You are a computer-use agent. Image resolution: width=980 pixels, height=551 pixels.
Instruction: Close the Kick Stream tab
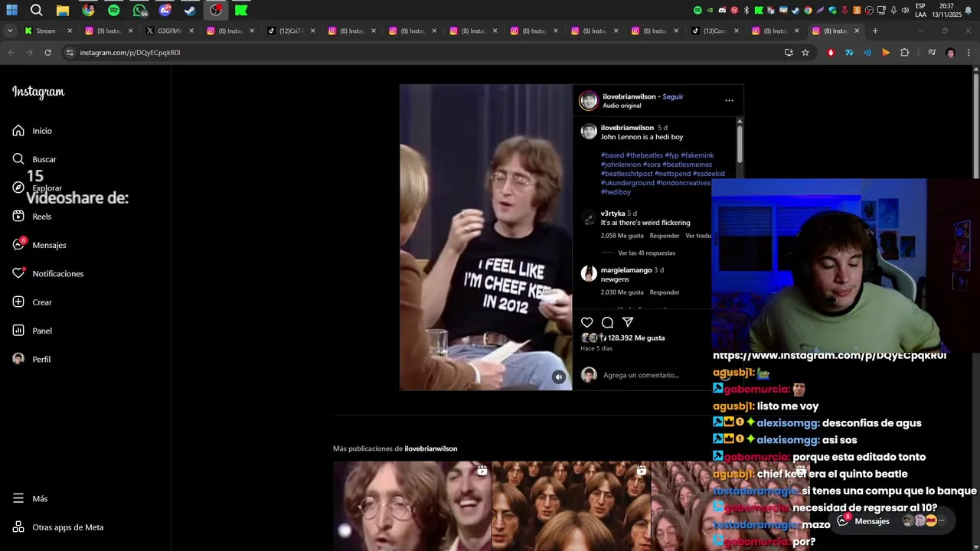click(x=70, y=31)
